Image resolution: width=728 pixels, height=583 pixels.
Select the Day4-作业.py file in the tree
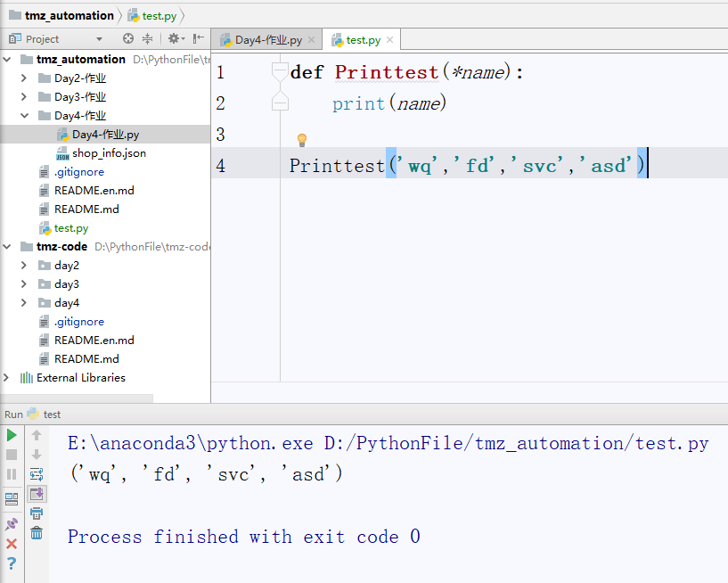click(105, 135)
